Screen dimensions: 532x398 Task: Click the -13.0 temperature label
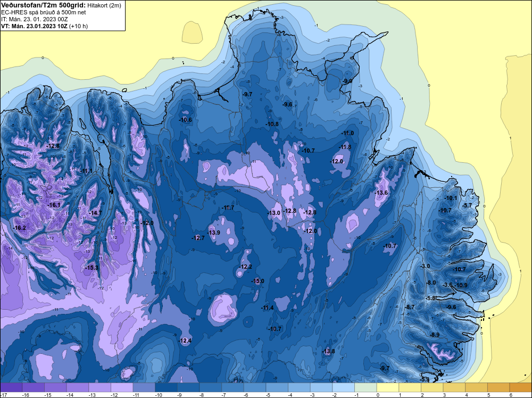(274, 213)
